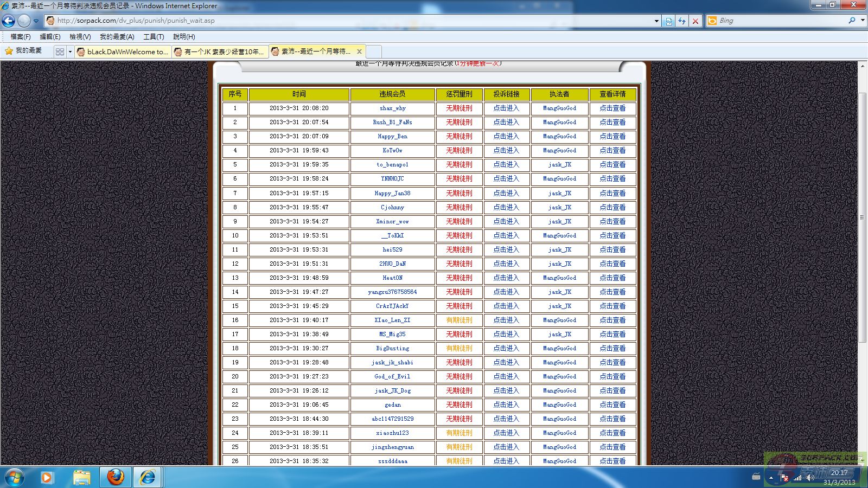This screenshot has height=488, width=868.
Task: Close the active 索沛 tab
Action: 359,52
